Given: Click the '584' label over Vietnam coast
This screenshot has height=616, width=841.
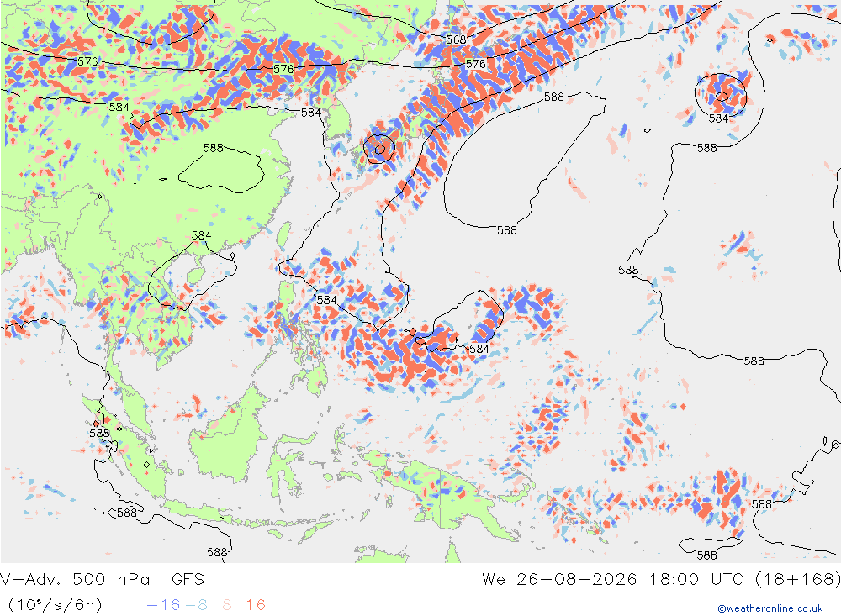Looking at the screenshot, I should [201, 236].
